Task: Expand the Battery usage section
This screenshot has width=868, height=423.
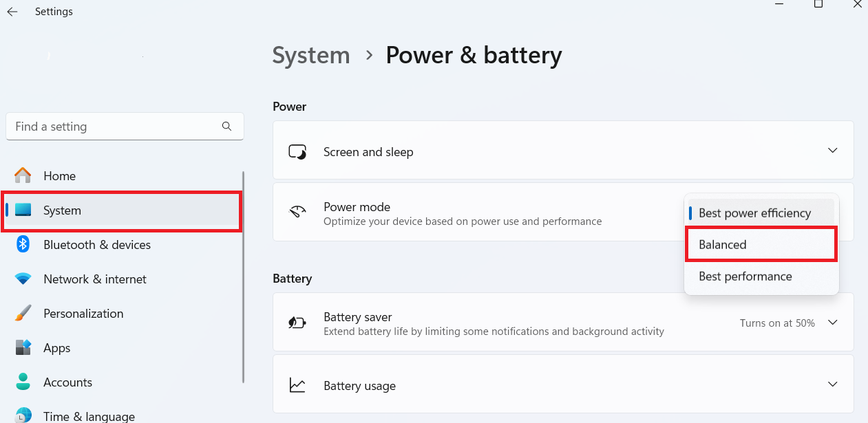Action: pos(832,384)
